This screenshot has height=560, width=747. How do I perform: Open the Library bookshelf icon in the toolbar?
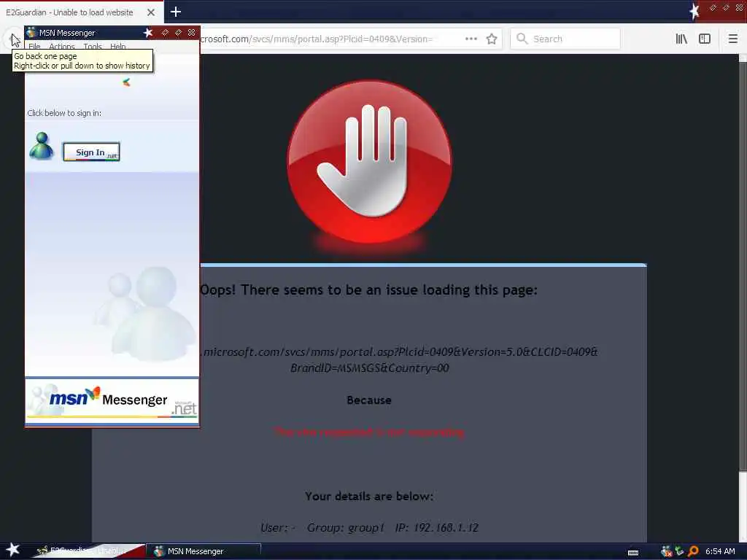click(x=681, y=39)
